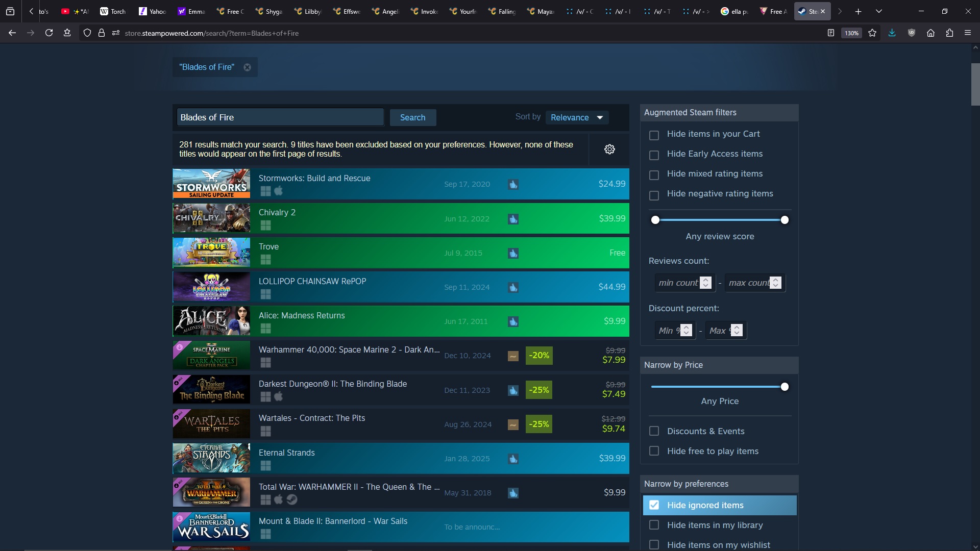Go to browser home icon
Viewport: 980px width, 551px height.
[x=930, y=33]
